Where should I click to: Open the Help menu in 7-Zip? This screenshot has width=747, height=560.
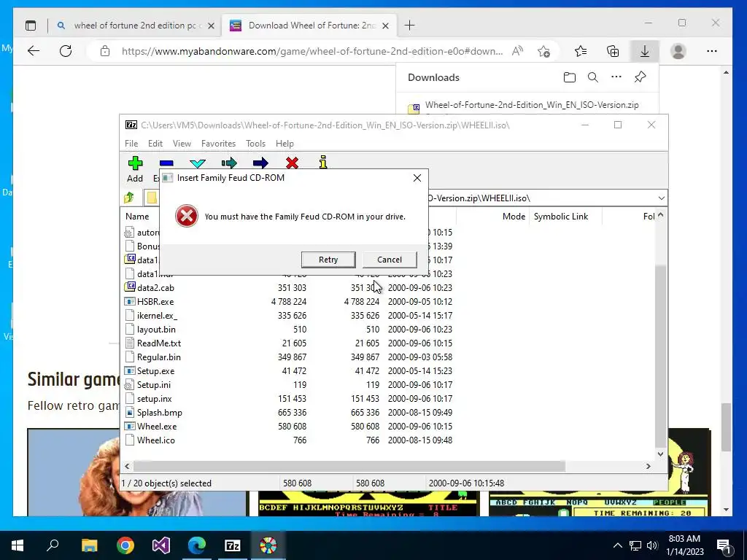click(285, 144)
